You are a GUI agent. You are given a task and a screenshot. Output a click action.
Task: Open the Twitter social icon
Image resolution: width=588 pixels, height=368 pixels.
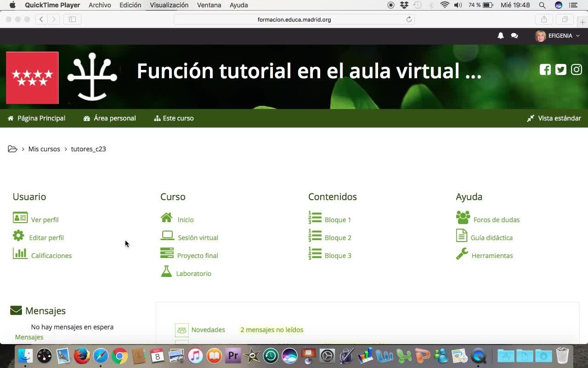(561, 69)
